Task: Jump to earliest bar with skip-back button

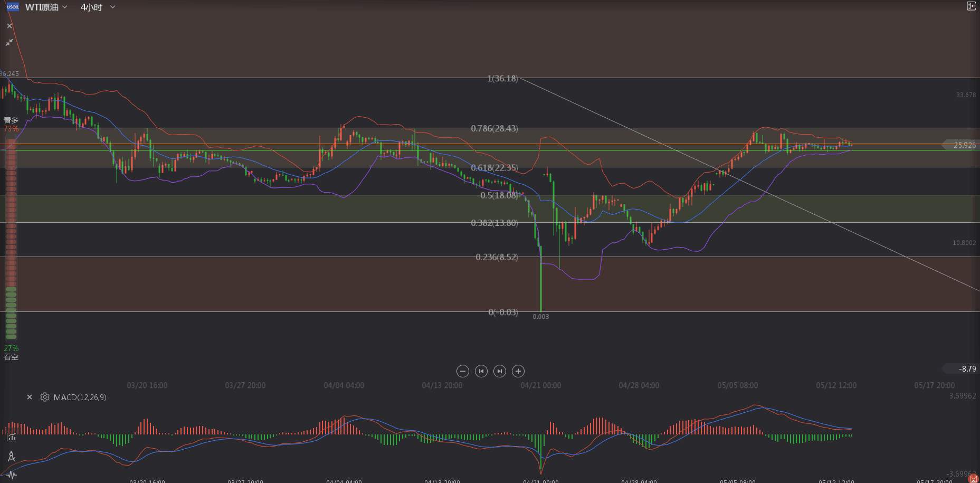Action: (x=481, y=371)
